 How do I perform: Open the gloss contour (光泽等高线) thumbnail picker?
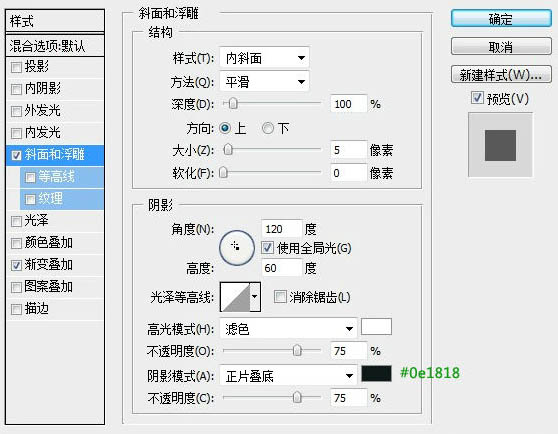click(235, 297)
